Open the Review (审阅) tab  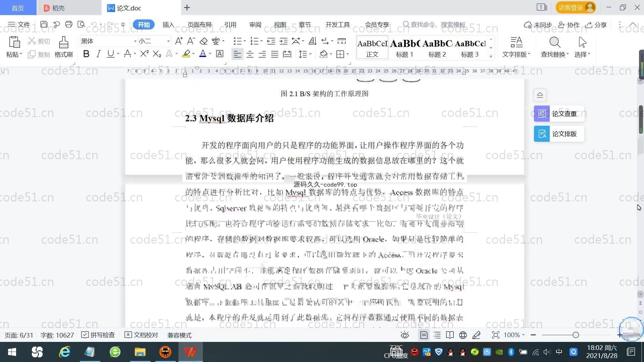pyautogui.click(x=255, y=24)
